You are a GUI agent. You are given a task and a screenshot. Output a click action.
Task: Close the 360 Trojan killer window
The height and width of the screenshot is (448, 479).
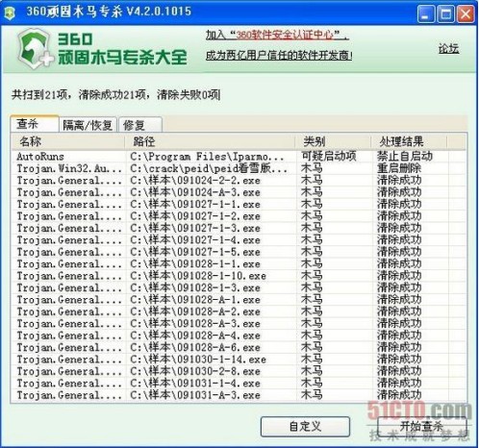[466, 14]
